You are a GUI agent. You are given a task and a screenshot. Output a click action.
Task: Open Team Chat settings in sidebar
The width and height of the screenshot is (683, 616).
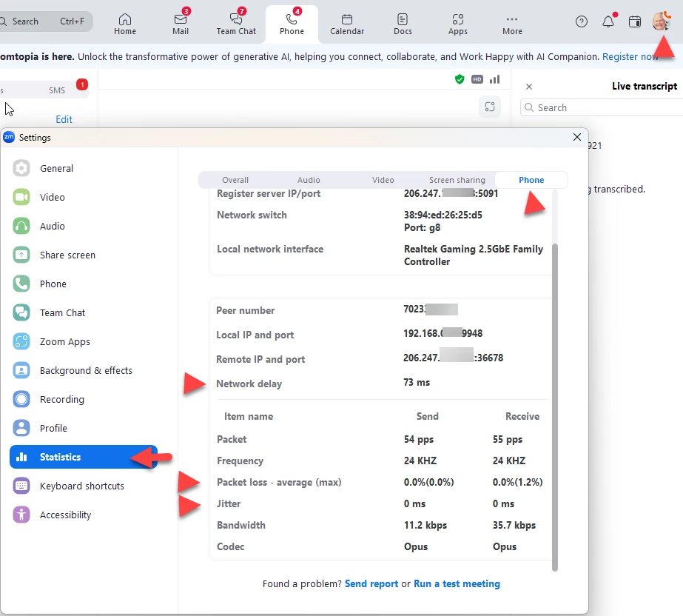pyautogui.click(x=83, y=312)
